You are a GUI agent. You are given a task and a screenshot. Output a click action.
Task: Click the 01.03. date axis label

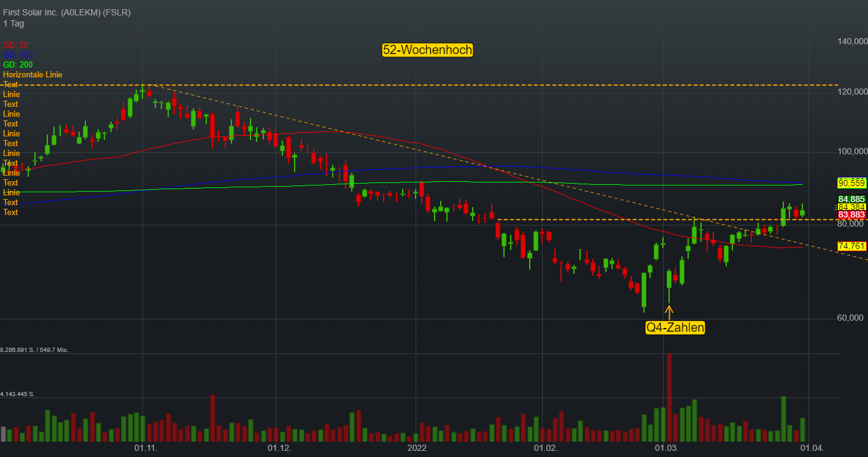[667, 448]
